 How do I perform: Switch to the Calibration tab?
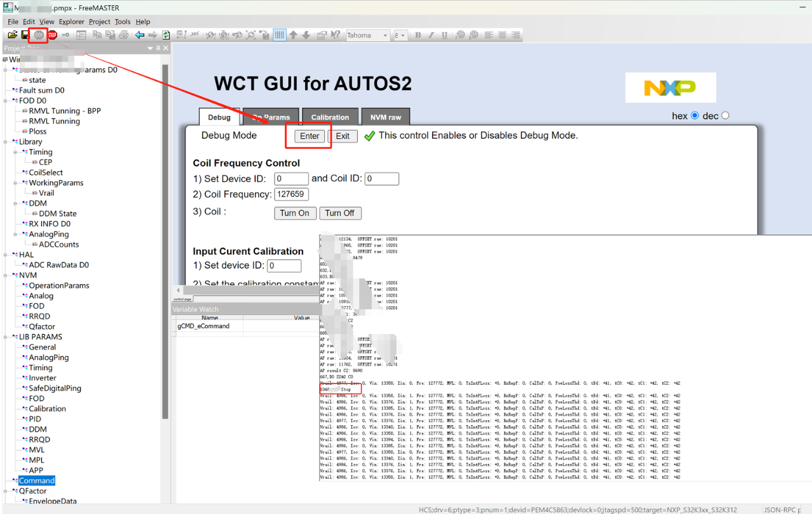[329, 117]
